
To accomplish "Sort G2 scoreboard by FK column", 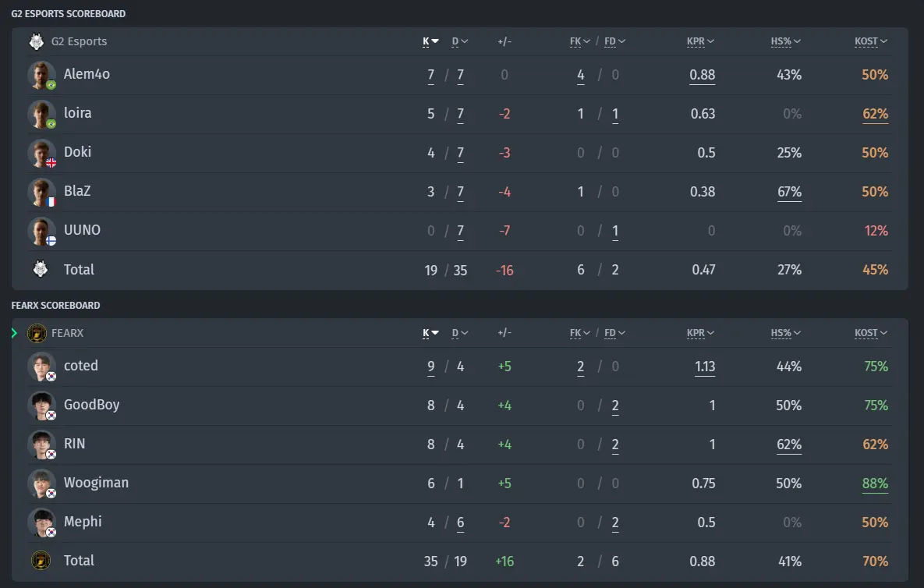I will (x=580, y=41).
